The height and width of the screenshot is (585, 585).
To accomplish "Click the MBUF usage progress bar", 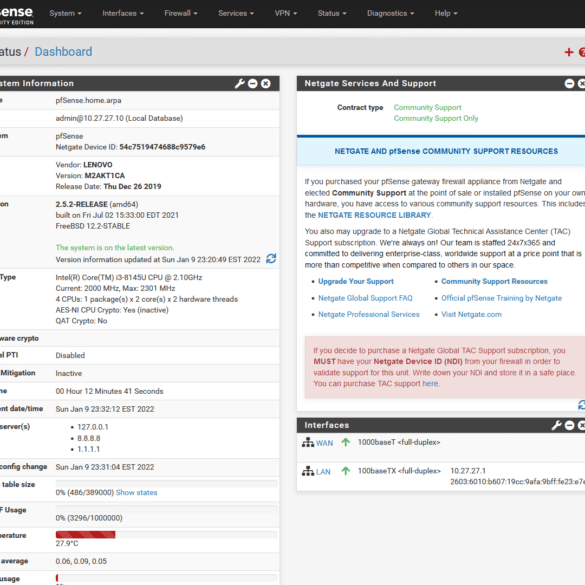I will click(166, 509).
